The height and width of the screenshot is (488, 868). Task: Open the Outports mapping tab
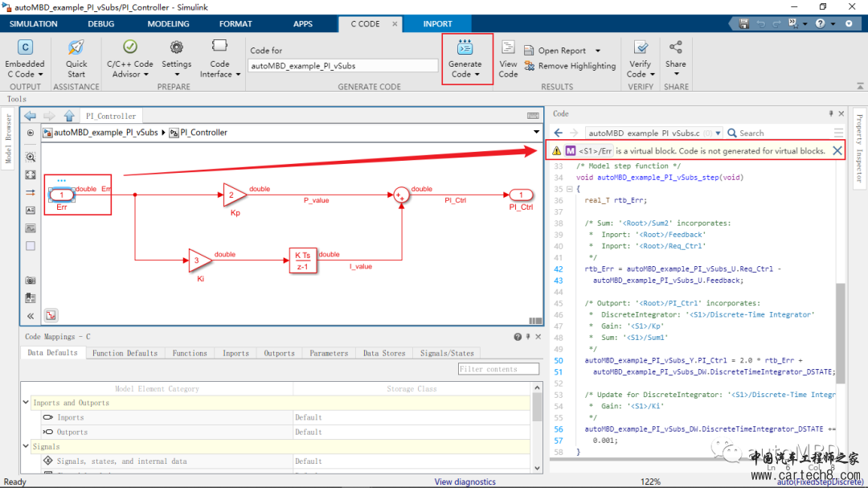click(x=279, y=353)
